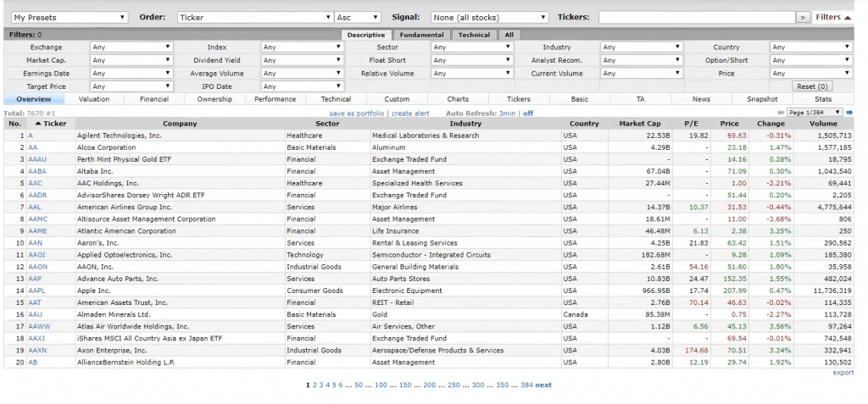868x404 pixels.
Task: Open the Analyst Recom. filter dropdown
Action: [x=643, y=60]
